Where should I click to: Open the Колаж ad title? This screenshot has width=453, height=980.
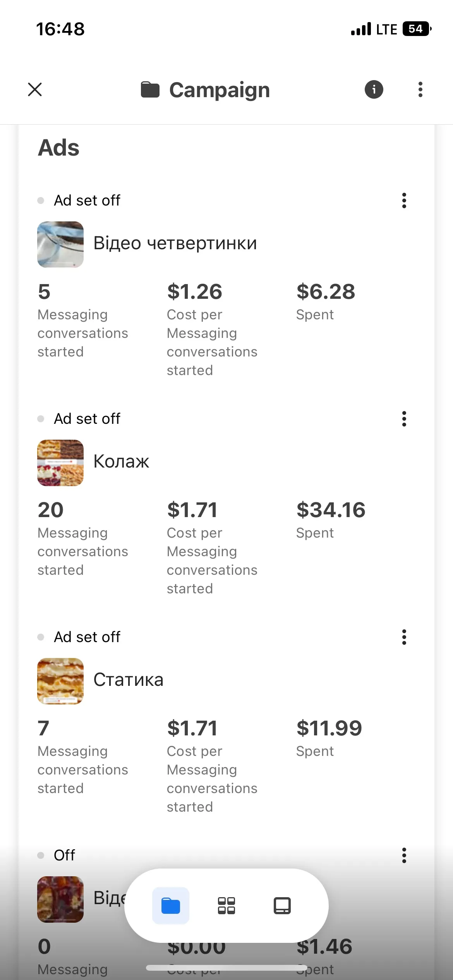pyautogui.click(x=121, y=461)
